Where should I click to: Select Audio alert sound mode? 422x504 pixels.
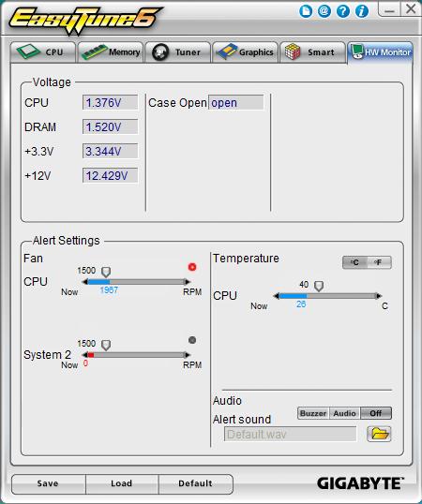pyautogui.click(x=344, y=413)
